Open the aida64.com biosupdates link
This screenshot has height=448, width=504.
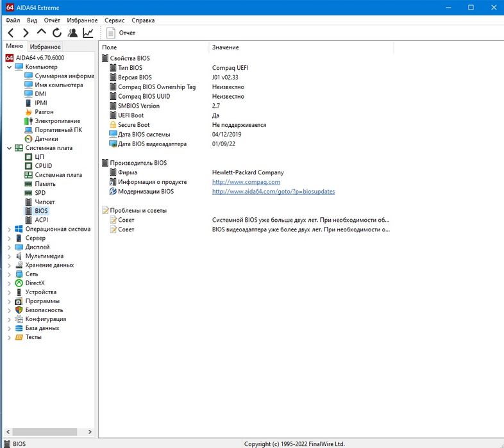273,192
